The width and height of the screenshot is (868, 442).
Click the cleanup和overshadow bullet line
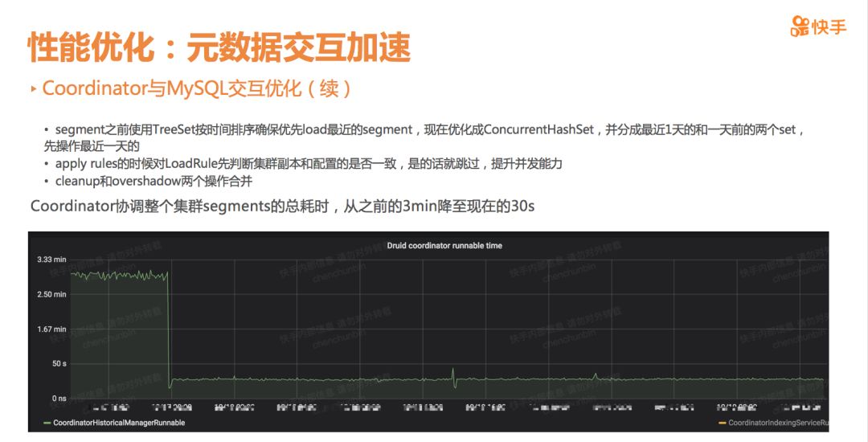(x=149, y=181)
